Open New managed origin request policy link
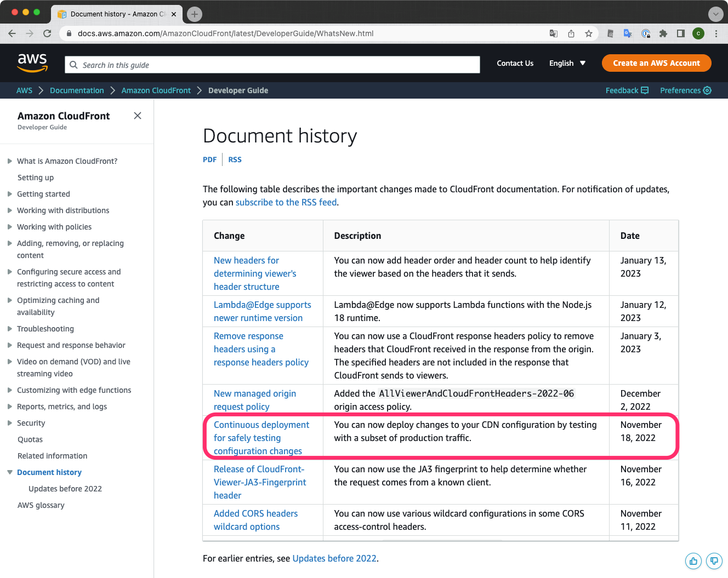The width and height of the screenshot is (728, 578). pyautogui.click(x=255, y=400)
